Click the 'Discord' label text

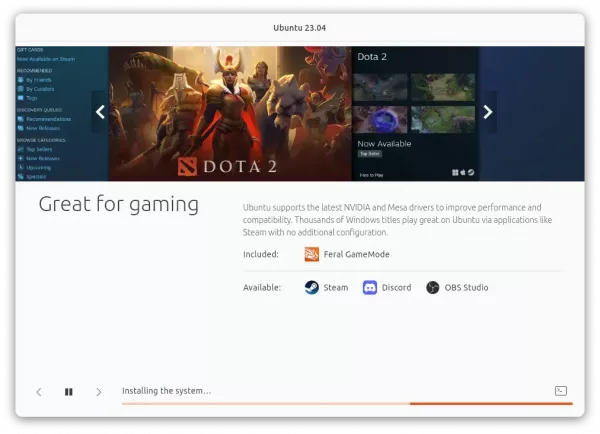(x=396, y=287)
